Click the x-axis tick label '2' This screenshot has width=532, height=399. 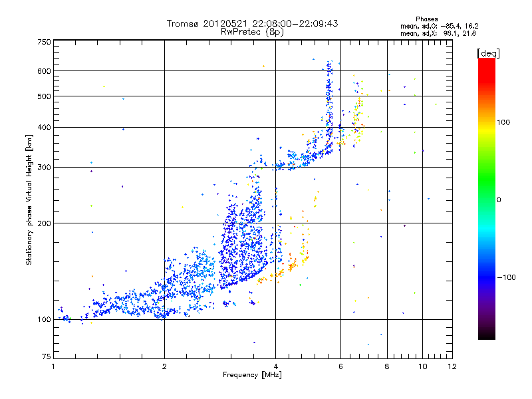click(164, 366)
